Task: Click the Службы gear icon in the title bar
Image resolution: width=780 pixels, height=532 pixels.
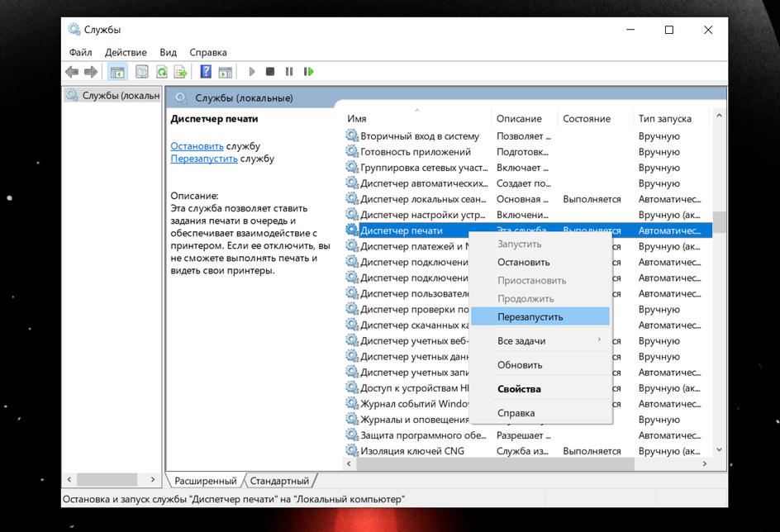Action: 74,30
